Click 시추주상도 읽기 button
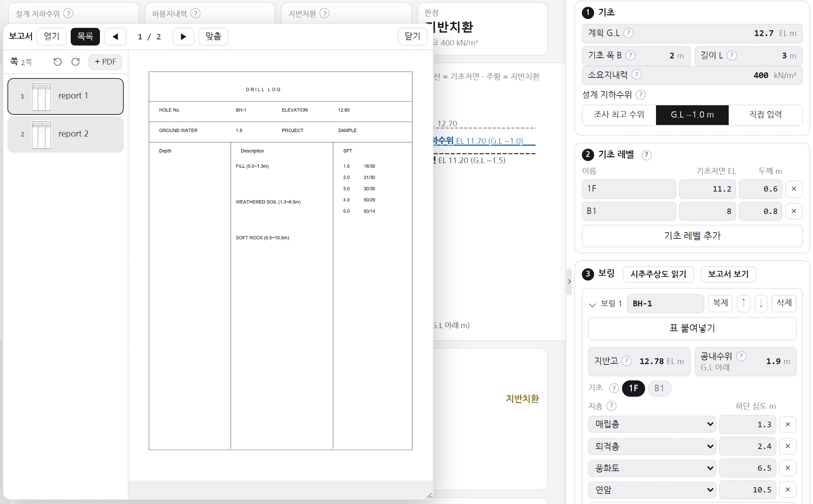813x504 pixels. 658,274
